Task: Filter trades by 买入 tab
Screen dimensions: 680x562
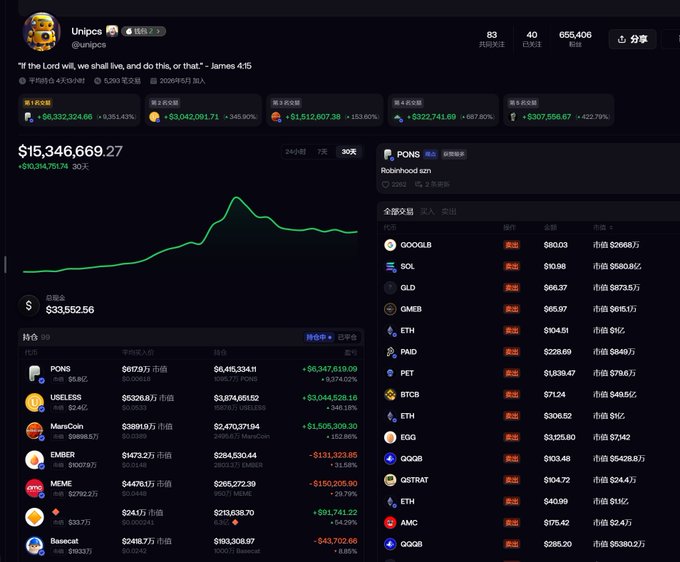Action: pyautogui.click(x=427, y=212)
